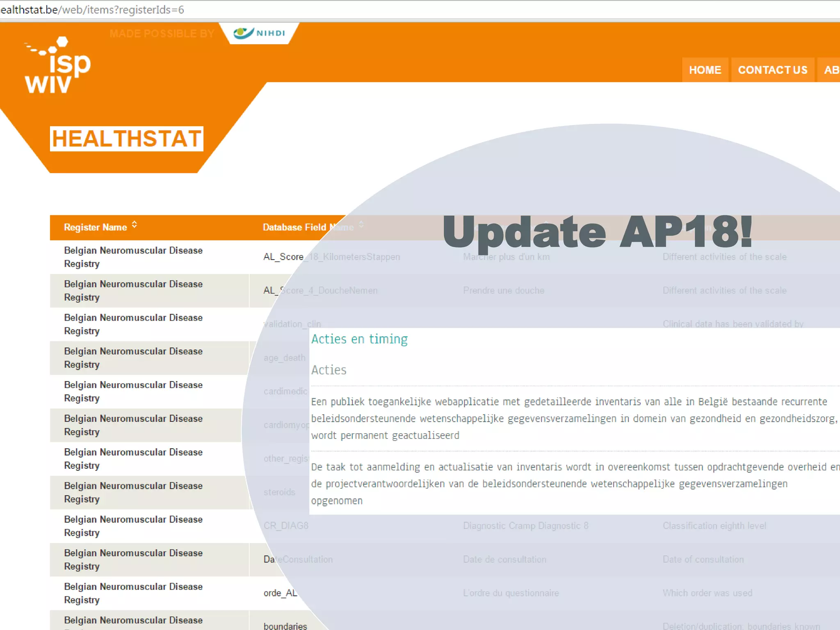Select the orde_AL field cell
Image resolution: width=840 pixels, height=630 pixels.
coord(280,593)
